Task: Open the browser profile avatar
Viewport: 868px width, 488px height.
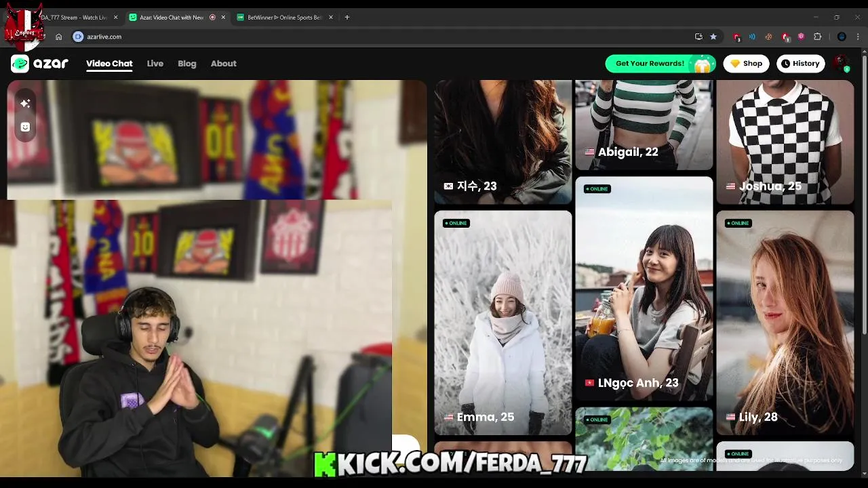Action: point(842,37)
